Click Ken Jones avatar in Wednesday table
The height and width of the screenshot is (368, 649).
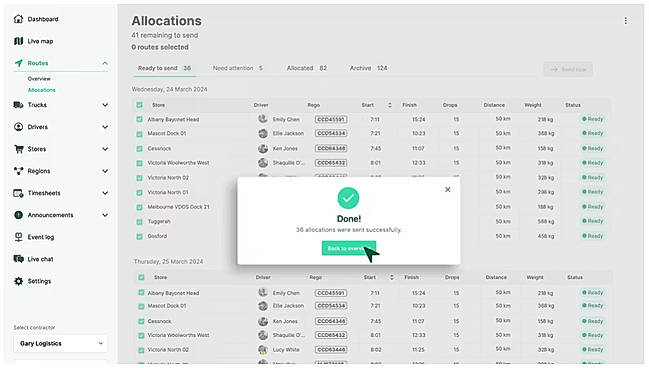(x=263, y=148)
